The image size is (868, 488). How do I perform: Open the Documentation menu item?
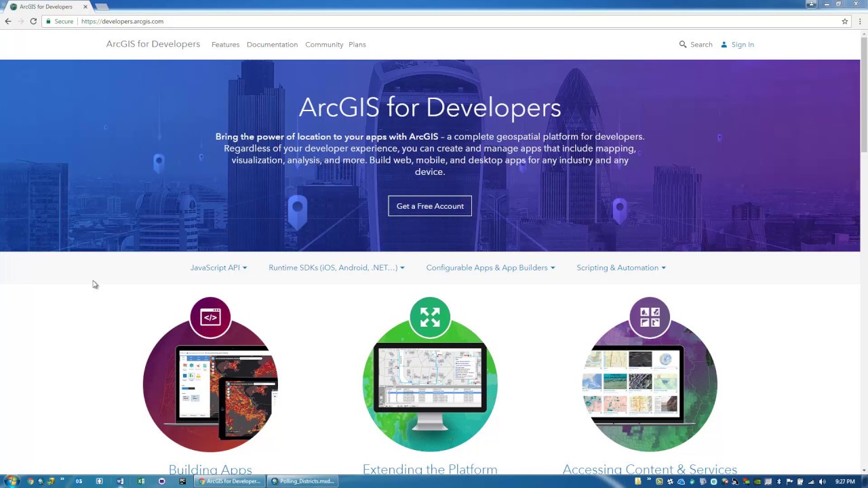tap(272, 45)
